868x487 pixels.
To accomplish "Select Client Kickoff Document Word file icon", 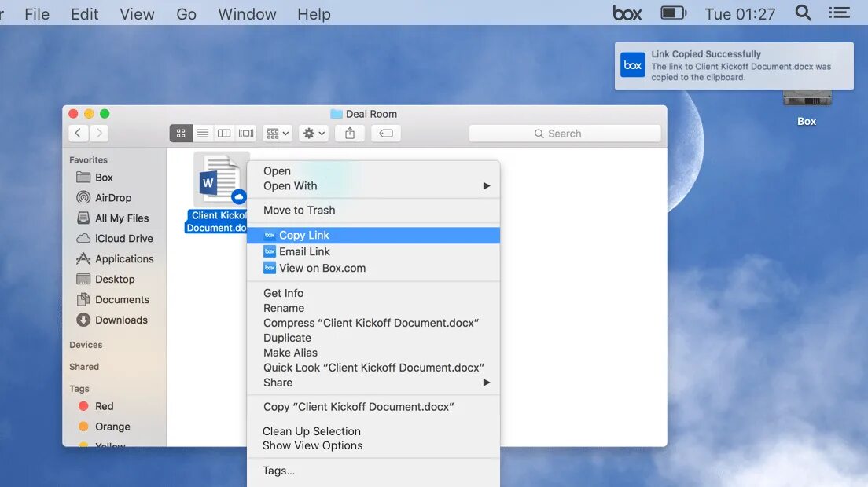I will 222,180.
